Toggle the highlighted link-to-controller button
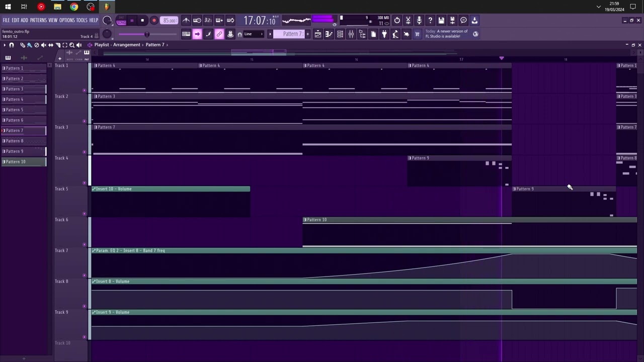This screenshot has width=644, height=362. coord(219,34)
